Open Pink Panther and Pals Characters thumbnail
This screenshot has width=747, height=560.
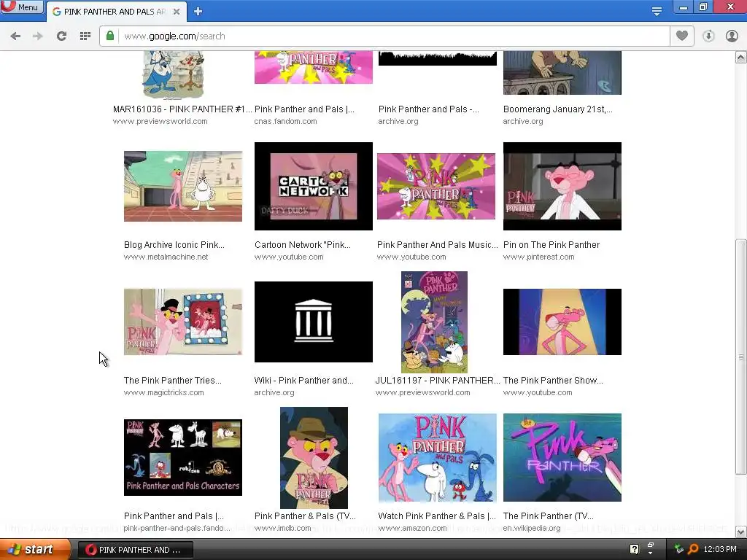tap(183, 458)
